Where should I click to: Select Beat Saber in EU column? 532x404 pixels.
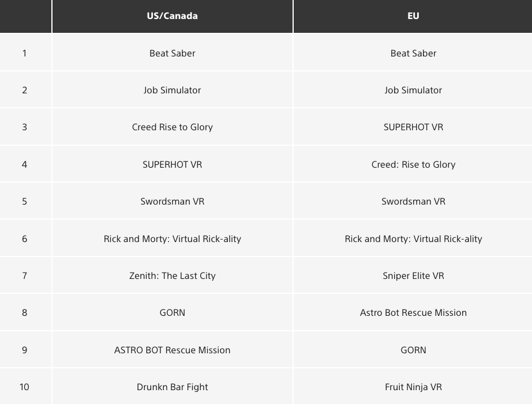pos(413,53)
